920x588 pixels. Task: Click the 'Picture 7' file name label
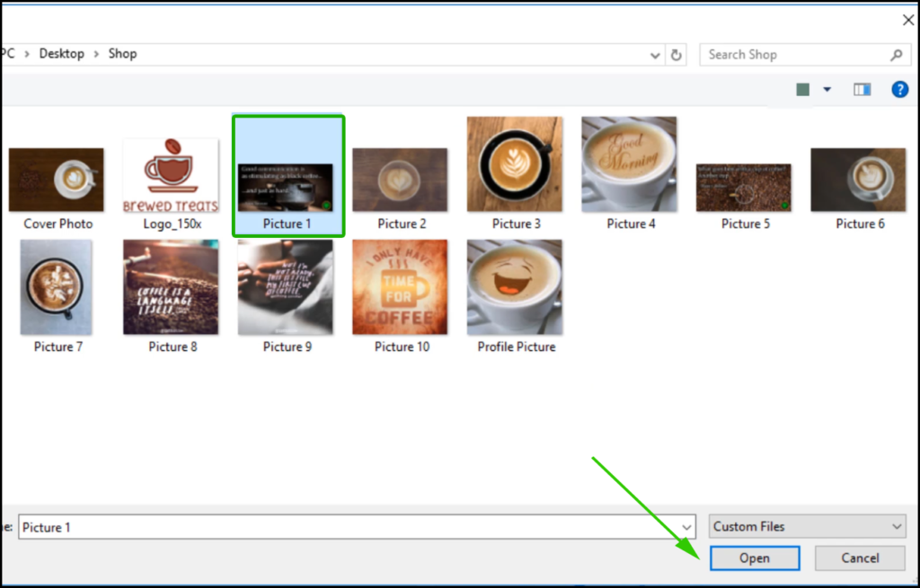point(58,347)
